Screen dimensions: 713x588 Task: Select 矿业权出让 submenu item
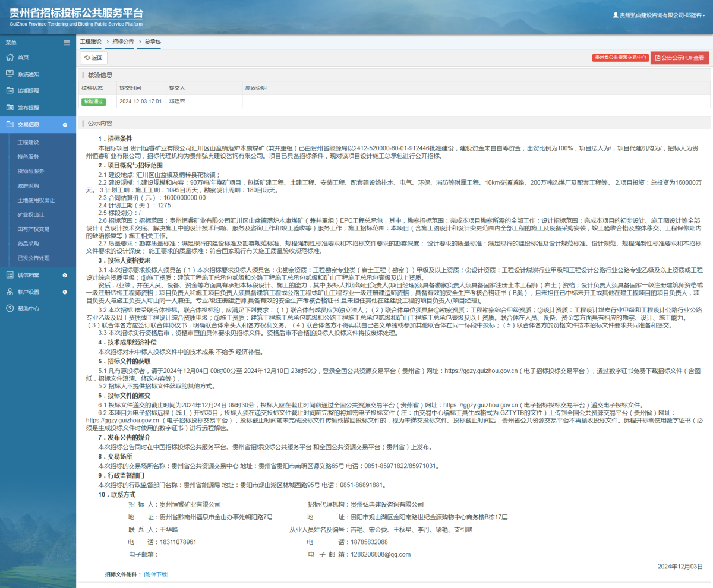(x=30, y=214)
